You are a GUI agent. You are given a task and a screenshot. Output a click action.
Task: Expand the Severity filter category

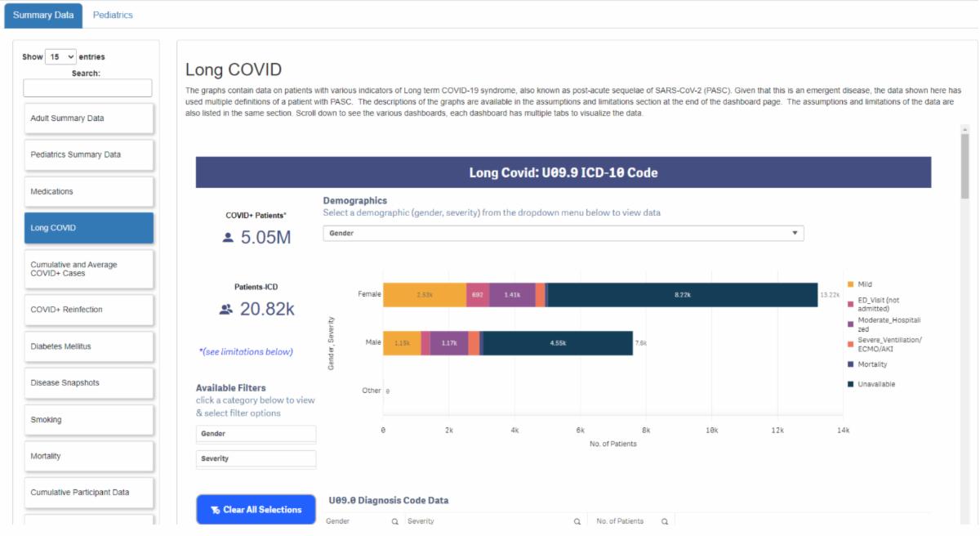(x=256, y=458)
